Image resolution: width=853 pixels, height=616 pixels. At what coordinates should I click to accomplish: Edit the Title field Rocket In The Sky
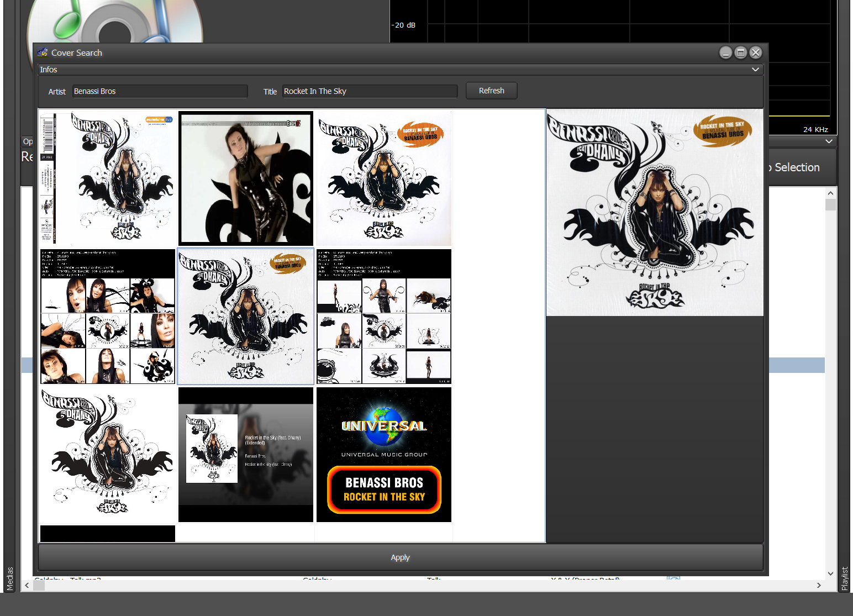pos(370,91)
